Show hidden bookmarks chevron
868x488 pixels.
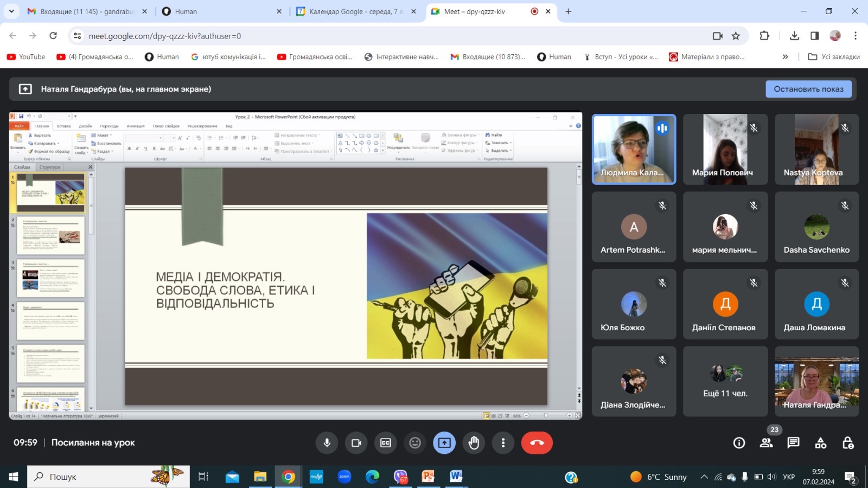pos(785,57)
